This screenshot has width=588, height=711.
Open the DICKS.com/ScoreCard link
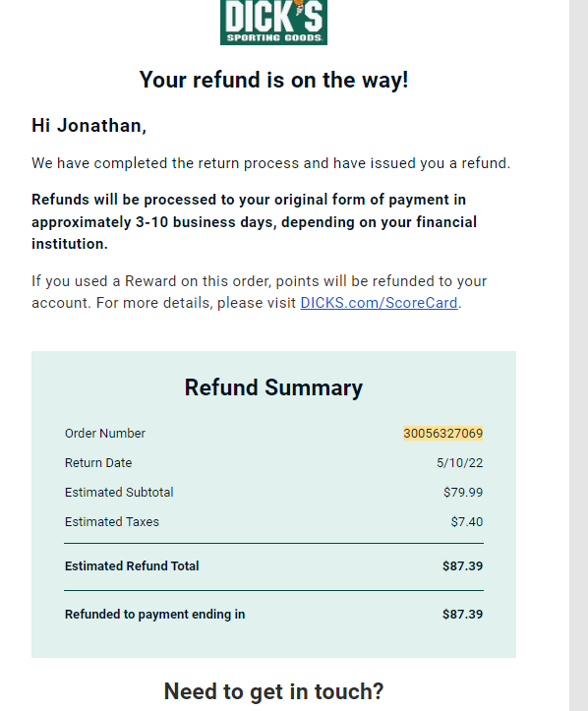tap(379, 303)
